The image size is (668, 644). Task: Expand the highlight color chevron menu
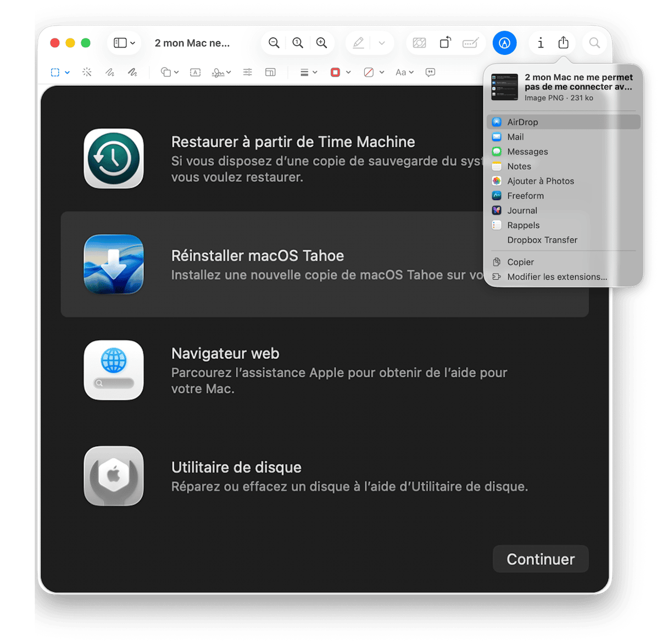point(382,43)
